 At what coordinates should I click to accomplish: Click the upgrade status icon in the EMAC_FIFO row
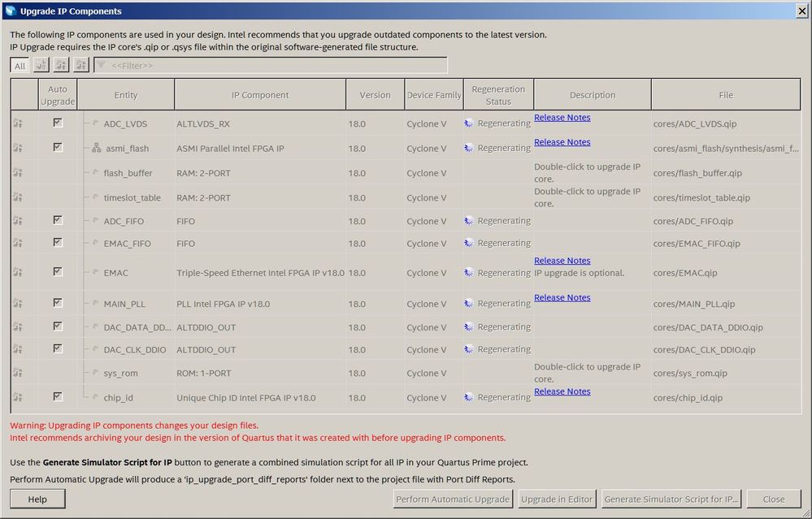18,243
